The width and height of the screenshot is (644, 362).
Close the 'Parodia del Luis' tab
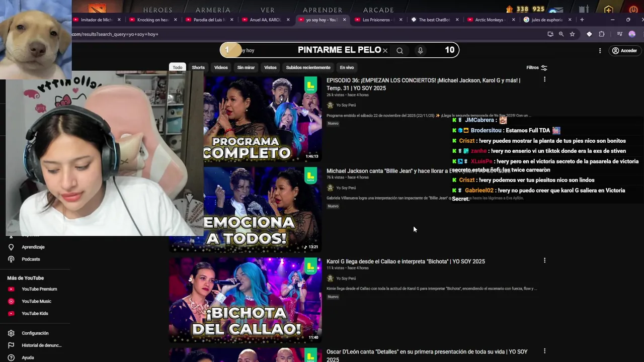tap(232, 20)
